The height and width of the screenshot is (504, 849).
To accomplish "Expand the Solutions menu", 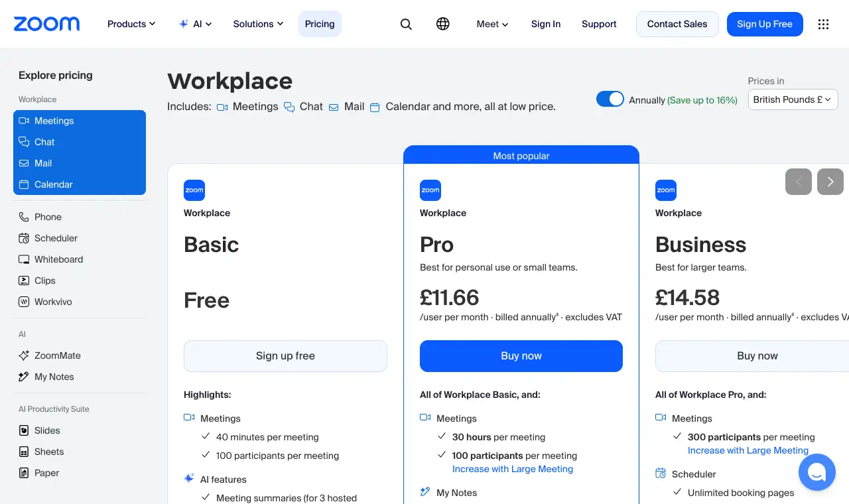I will (258, 24).
